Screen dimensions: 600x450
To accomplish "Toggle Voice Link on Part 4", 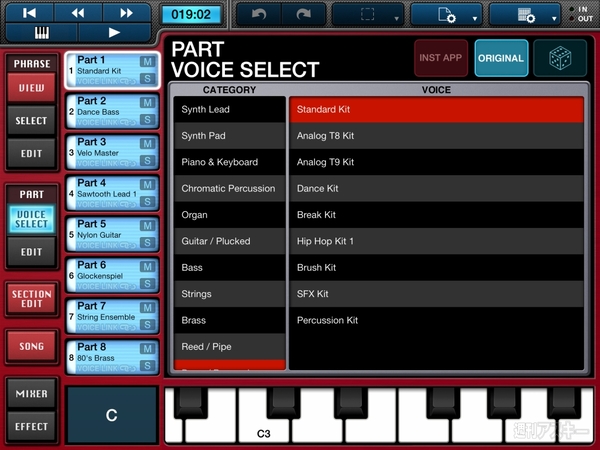I will pyautogui.click(x=106, y=204).
